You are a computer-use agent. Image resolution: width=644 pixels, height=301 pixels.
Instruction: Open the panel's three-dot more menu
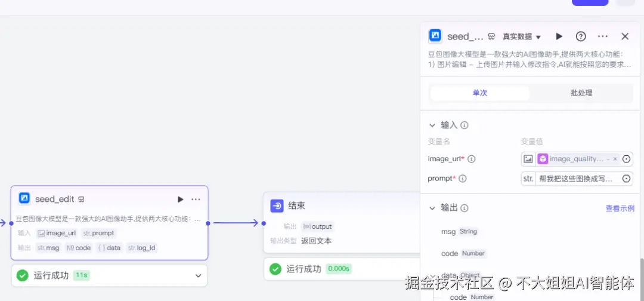[602, 36]
